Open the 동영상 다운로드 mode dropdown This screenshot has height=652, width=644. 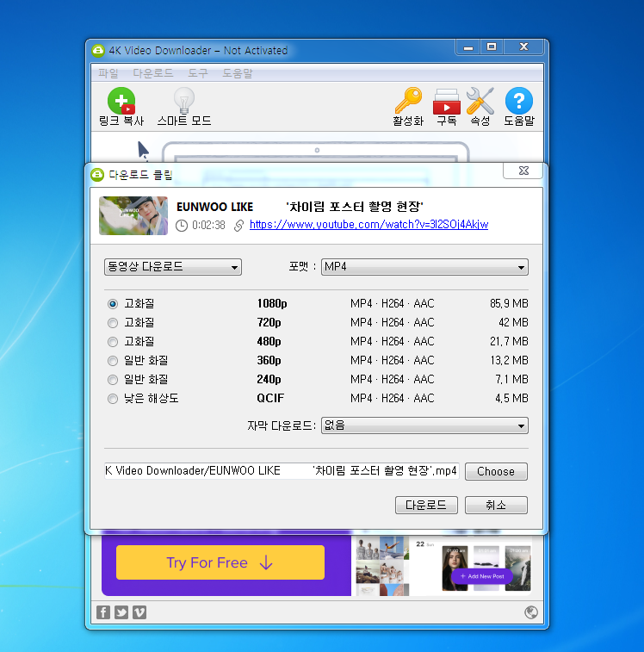click(x=172, y=267)
